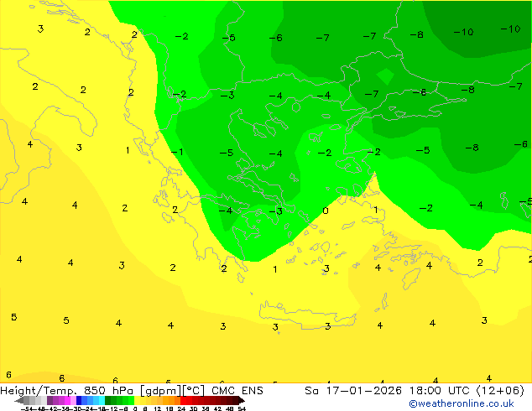
Task: Click the cyan legend swatch near -18
Action: point(102,400)
